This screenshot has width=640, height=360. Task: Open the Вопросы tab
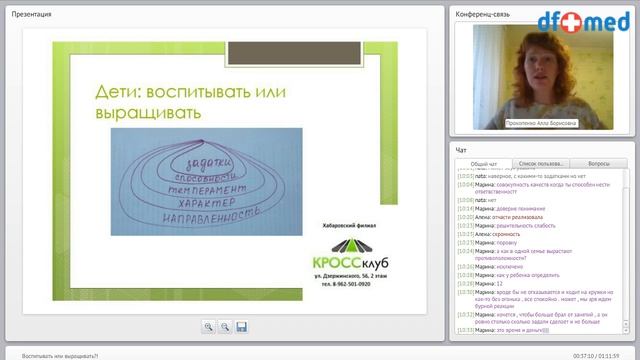(599, 163)
